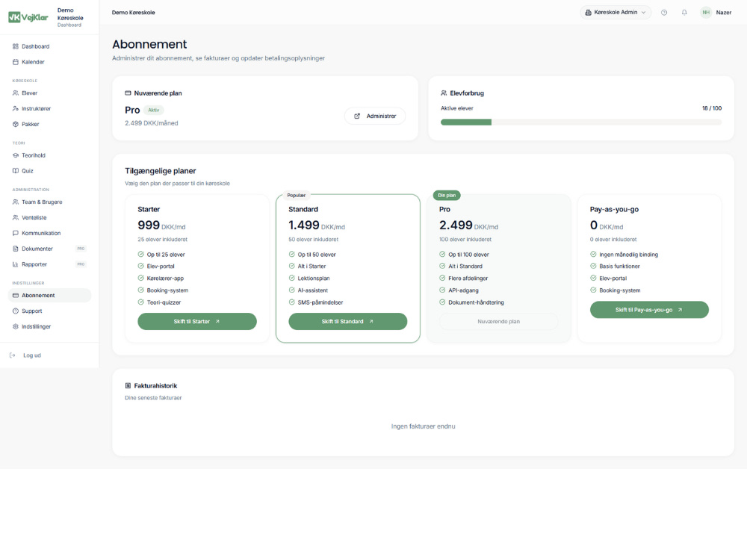The image size is (747, 560).
Task: Open notifications bell icon
Action: point(684,13)
